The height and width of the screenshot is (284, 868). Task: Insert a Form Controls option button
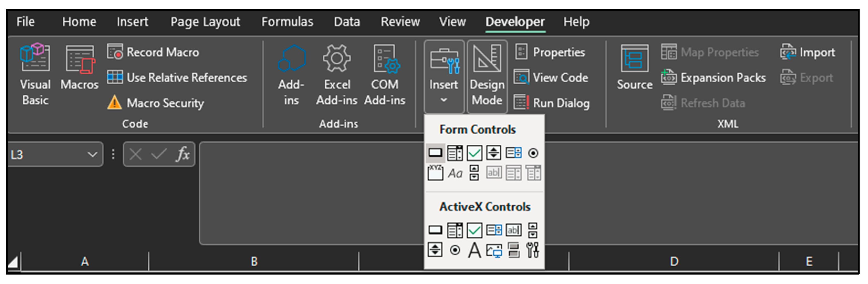click(533, 153)
